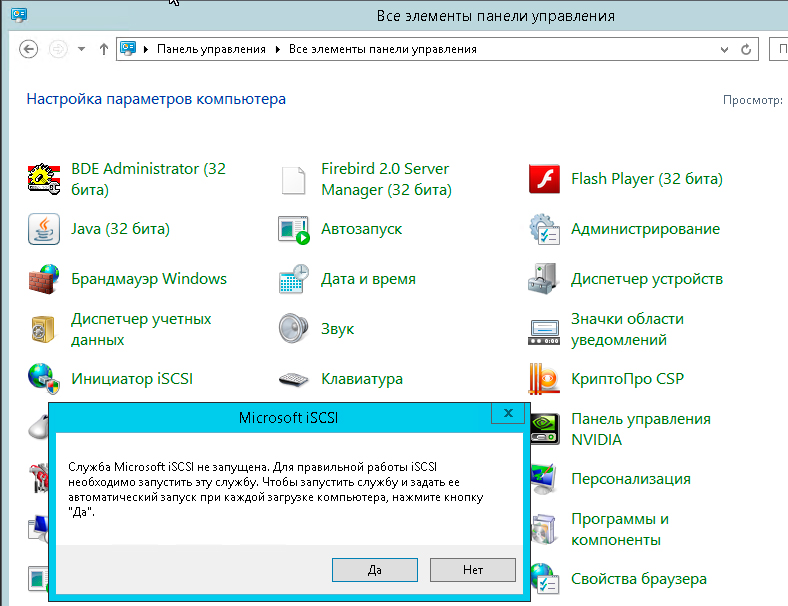Click the Администрирование gear icon
This screenshot has height=606, width=788.
pos(544,229)
